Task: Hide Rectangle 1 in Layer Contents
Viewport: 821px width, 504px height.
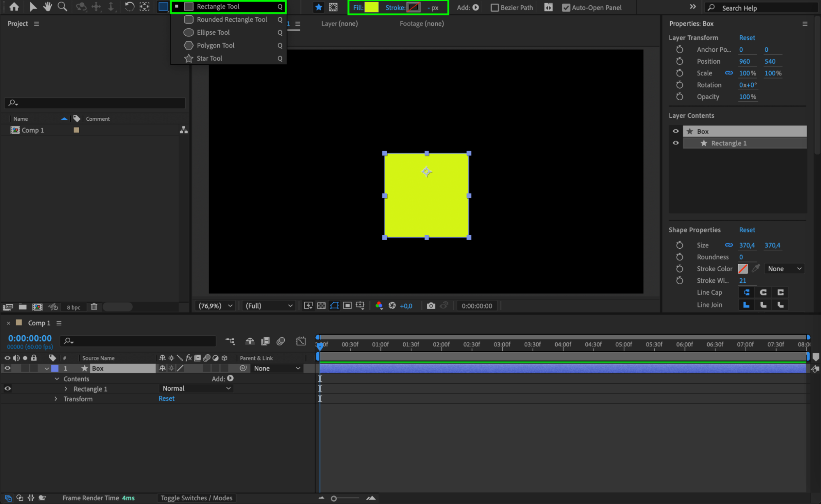Action: (x=676, y=143)
